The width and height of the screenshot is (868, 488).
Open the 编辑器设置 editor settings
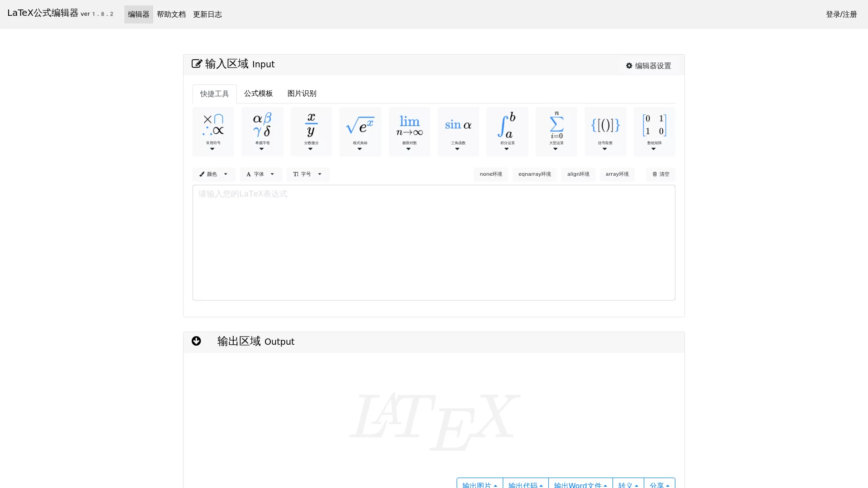(648, 66)
